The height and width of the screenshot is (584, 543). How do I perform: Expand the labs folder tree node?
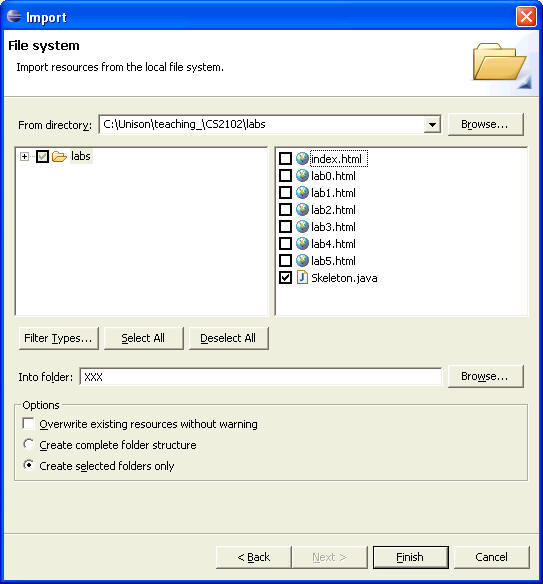tap(25, 156)
